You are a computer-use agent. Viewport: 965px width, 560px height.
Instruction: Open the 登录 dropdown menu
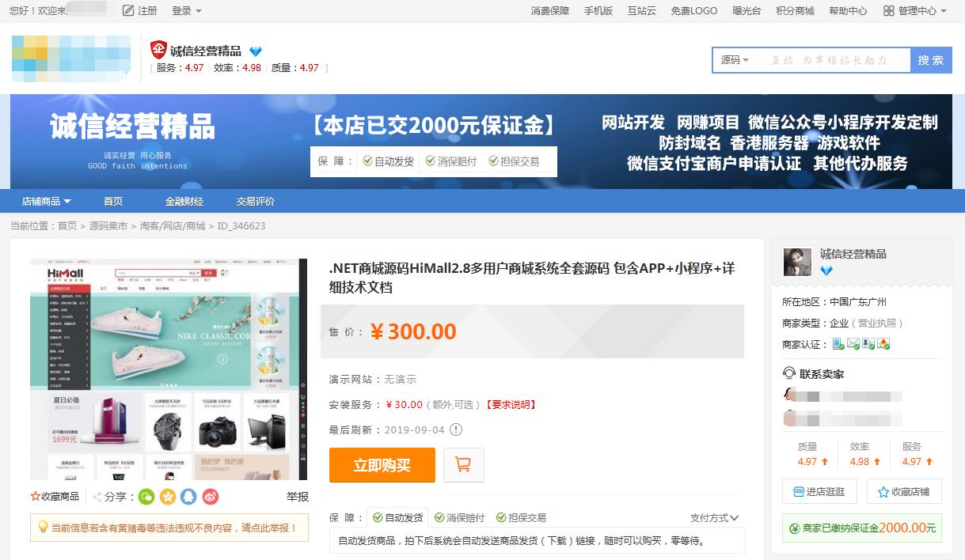pos(187,11)
